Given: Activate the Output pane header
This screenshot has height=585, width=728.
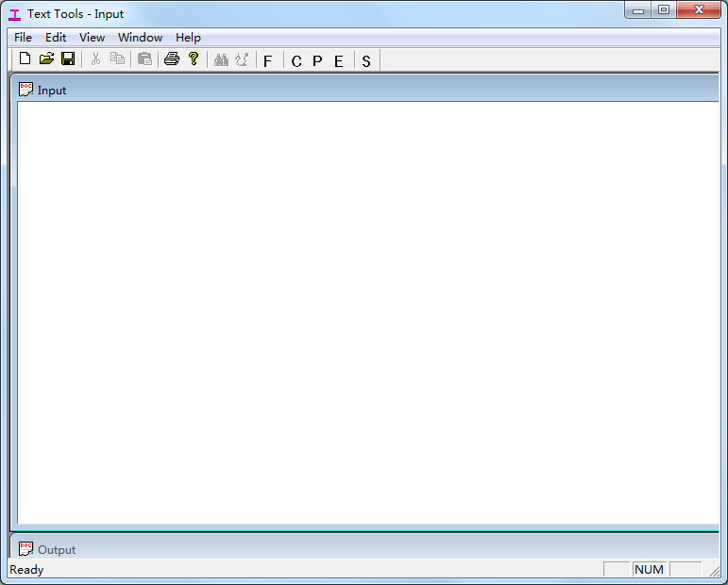Looking at the screenshot, I should 364,547.
